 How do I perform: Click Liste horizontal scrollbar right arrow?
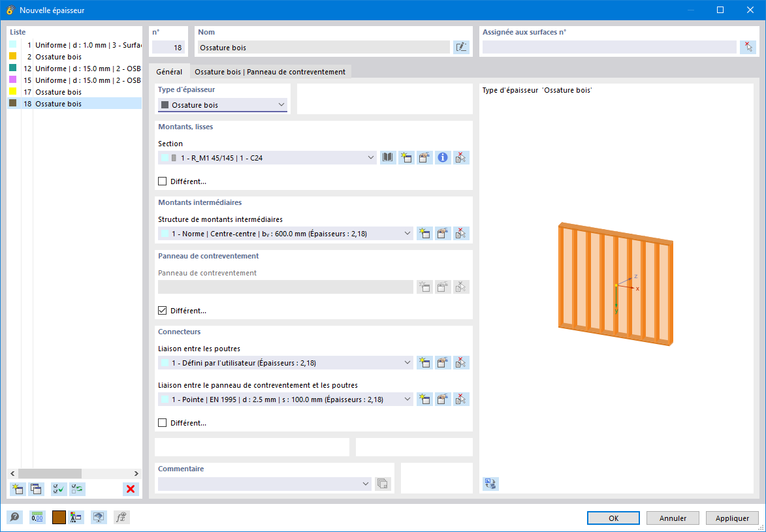[136, 473]
